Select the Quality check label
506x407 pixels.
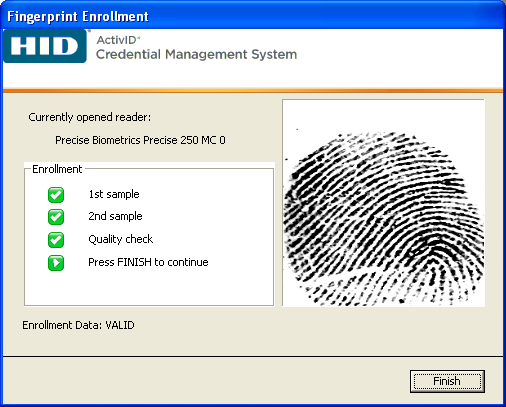click(121, 239)
